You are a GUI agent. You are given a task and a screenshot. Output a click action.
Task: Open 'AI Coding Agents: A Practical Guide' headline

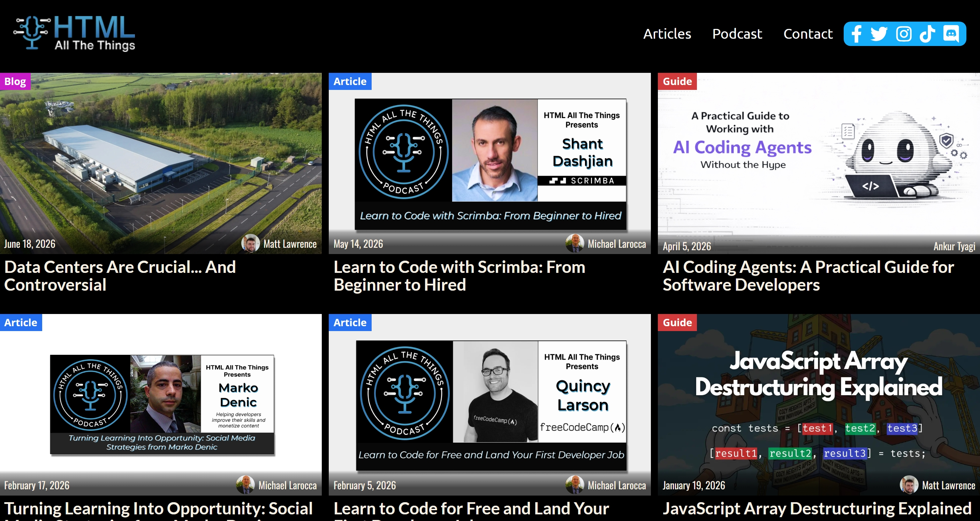[808, 276]
